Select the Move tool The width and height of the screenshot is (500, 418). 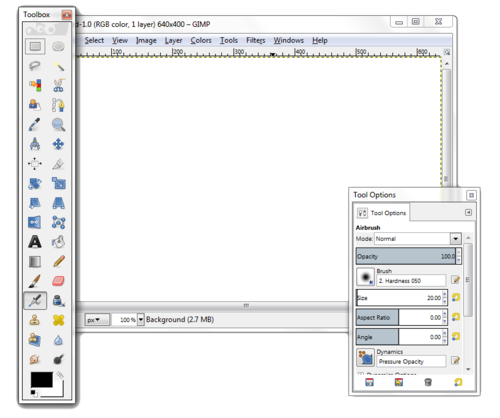tap(58, 144)
